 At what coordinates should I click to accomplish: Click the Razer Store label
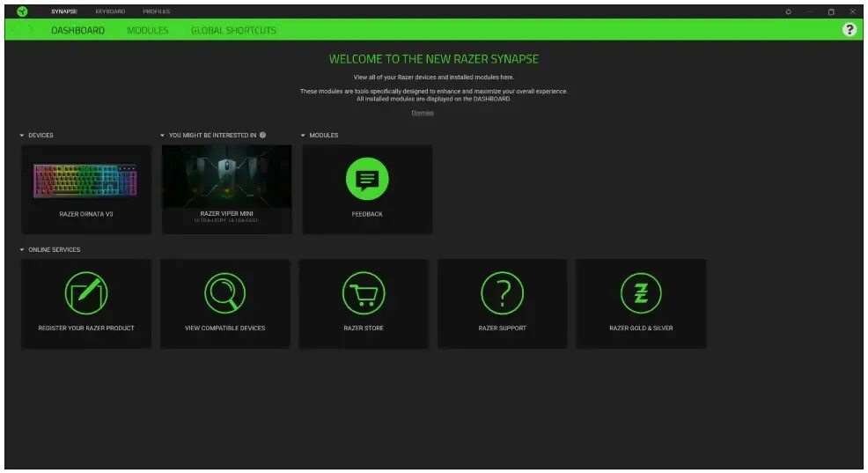pos(364,329)
